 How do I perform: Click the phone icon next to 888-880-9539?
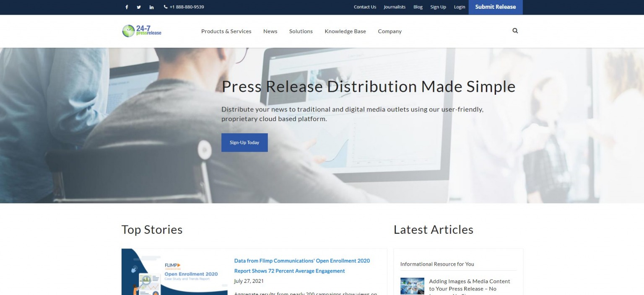(x=166, y=7)
